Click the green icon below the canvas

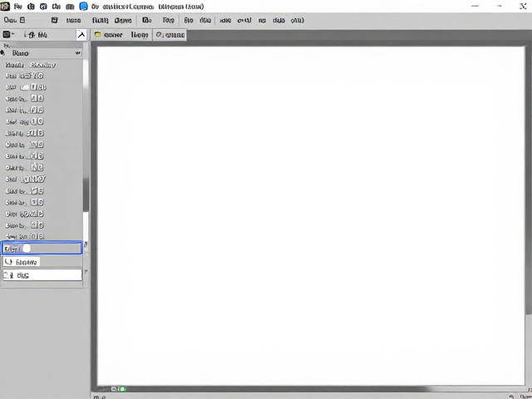(x=122, y=389)
